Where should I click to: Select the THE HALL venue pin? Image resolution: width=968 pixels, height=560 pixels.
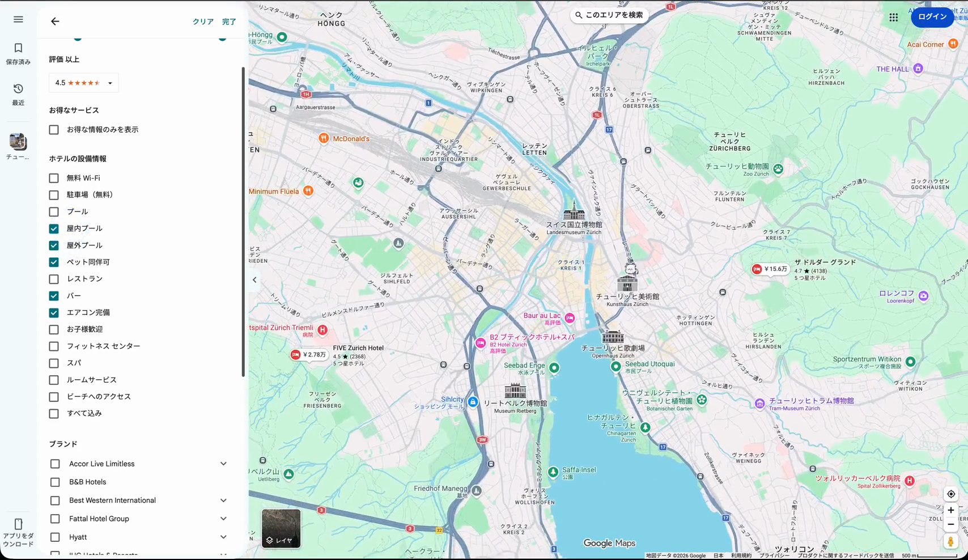pyautogui.click(x=918, y=69)
